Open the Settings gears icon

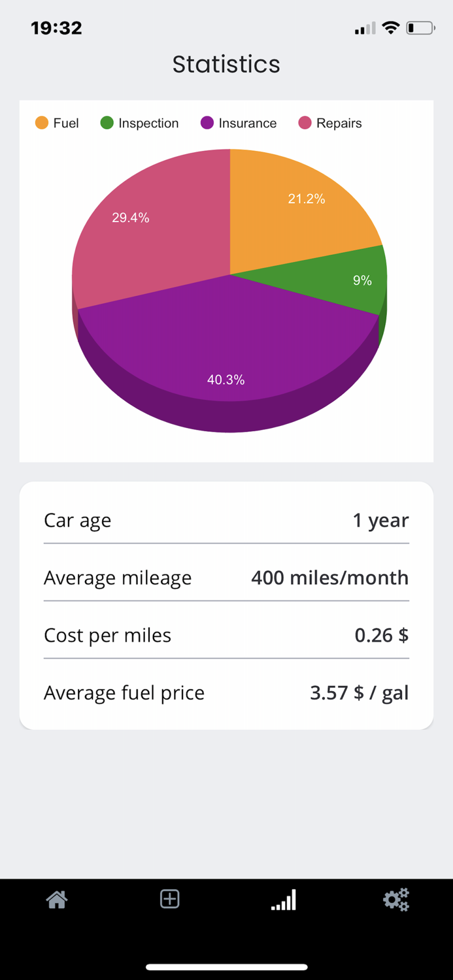tap(396, 899)
